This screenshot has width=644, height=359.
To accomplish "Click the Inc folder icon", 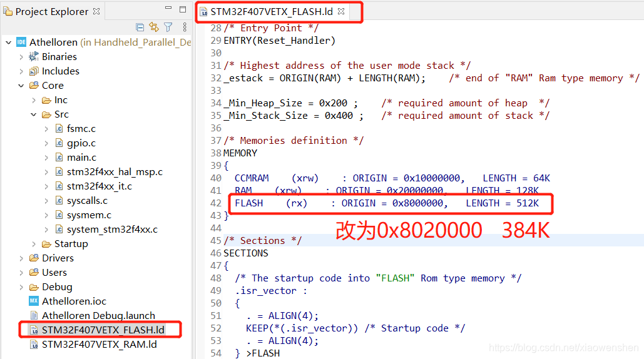I will [46, 100].
